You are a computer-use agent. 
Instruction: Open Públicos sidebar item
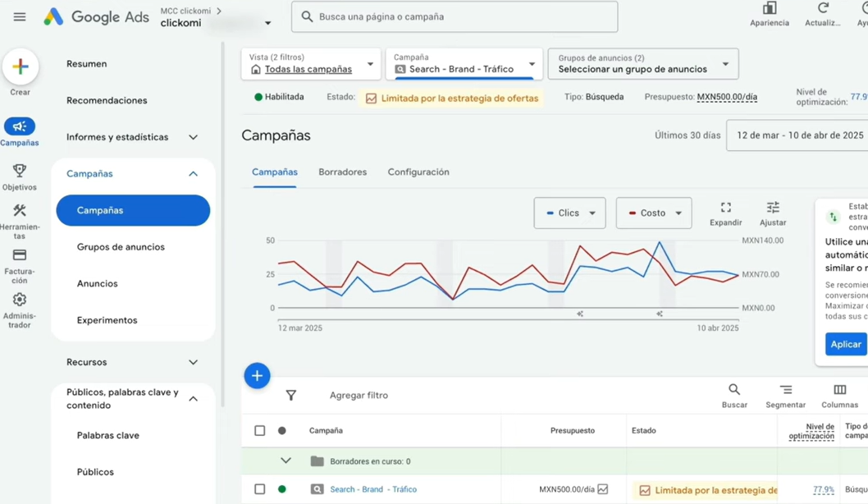coord(95,472)
